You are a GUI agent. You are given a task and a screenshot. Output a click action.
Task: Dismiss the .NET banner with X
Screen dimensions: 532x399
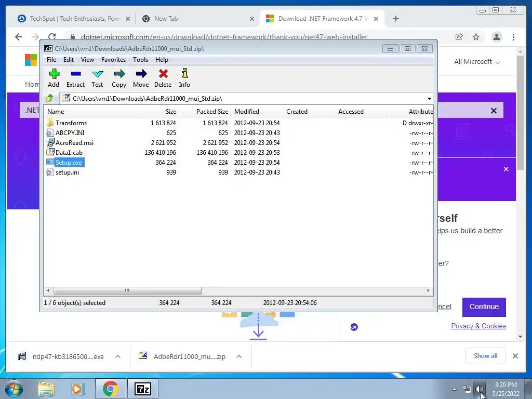494,111
